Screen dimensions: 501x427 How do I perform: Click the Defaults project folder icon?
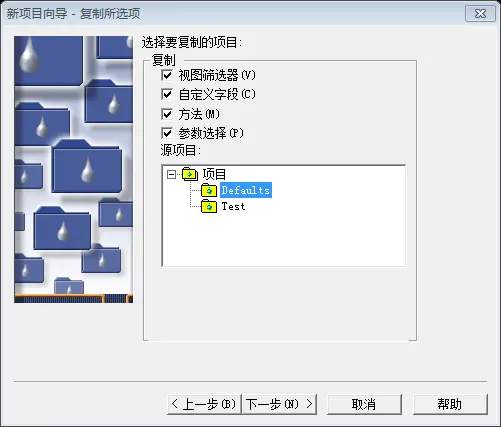pyautogui.click(x=209, y=190)
